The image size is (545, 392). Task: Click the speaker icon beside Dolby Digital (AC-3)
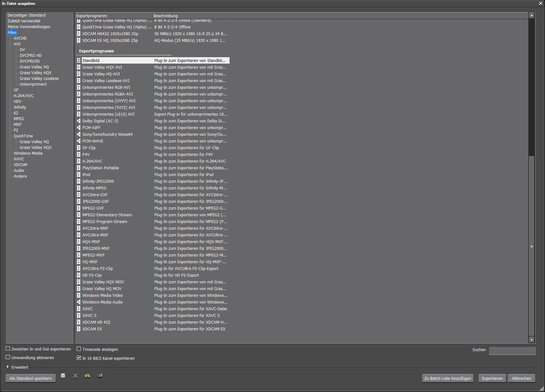point(79,121)
